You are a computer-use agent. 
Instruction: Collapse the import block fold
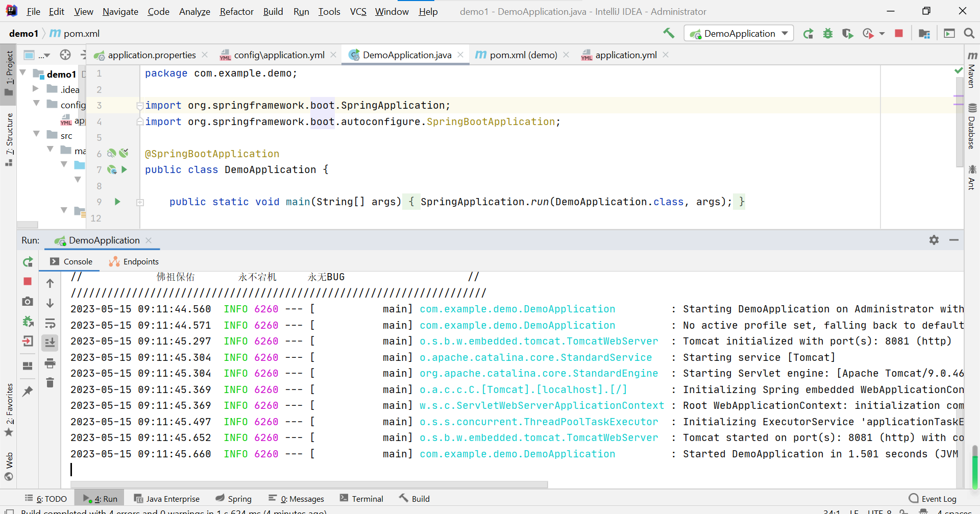139,106
